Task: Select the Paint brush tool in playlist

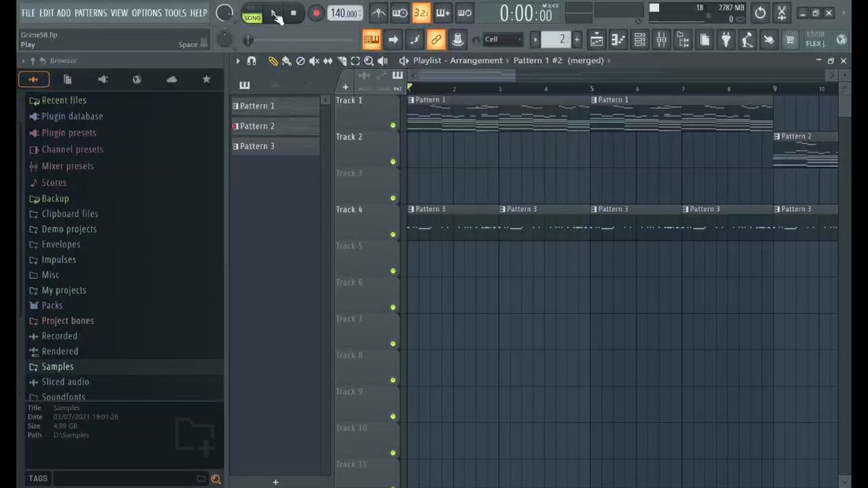Action: pyautogui.click(x=286, y=61)
